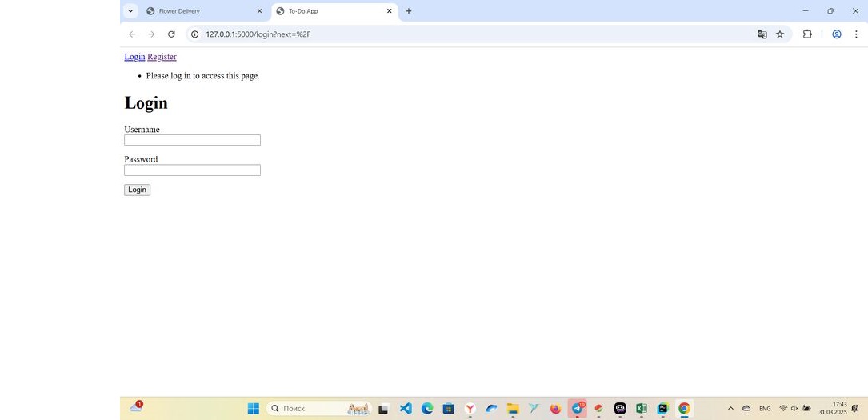Click the translate page icon
Screen dimensions: 868x420
tap(762, 34)
